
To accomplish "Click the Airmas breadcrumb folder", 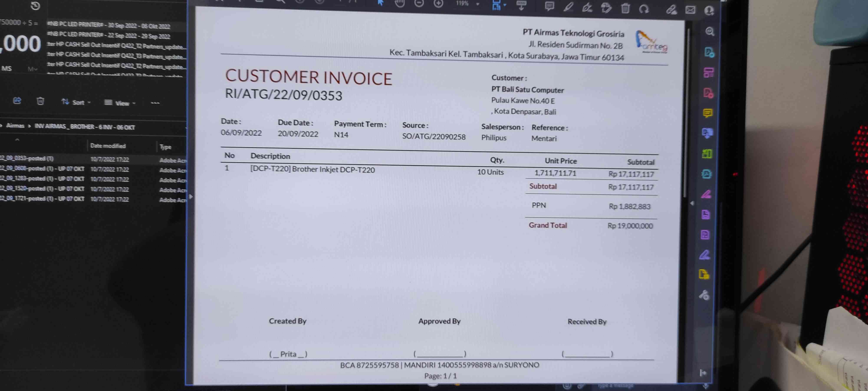I will [x=15, y=126].
